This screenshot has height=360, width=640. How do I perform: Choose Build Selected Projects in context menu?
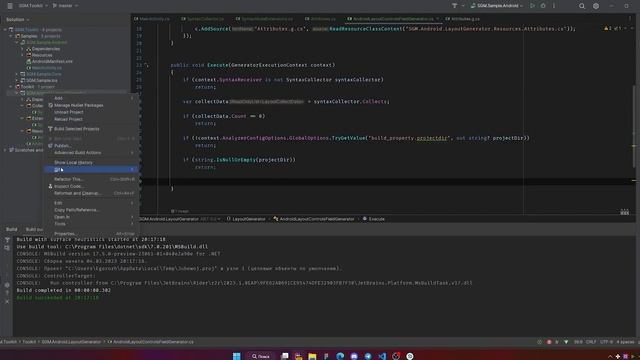[91, 129]
